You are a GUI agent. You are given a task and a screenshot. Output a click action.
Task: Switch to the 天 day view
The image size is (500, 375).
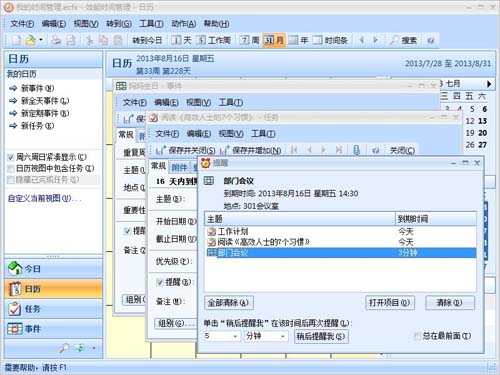pos(181,41)
